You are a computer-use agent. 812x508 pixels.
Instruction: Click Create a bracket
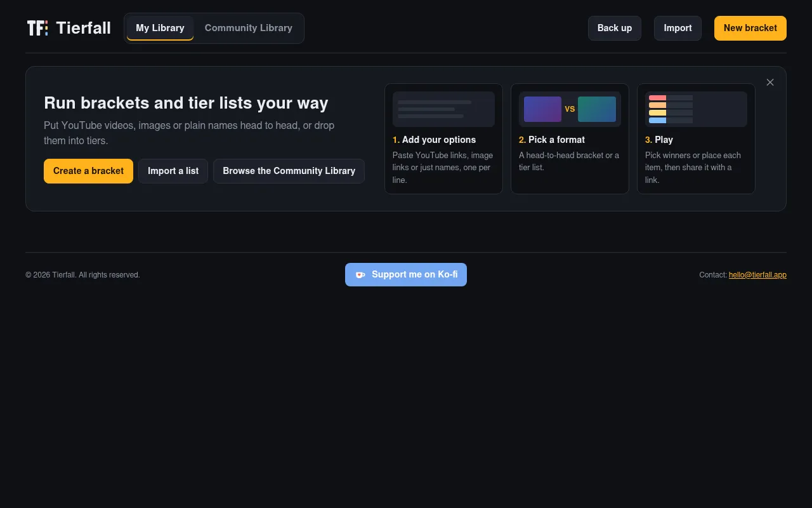[x=88, y=171]
